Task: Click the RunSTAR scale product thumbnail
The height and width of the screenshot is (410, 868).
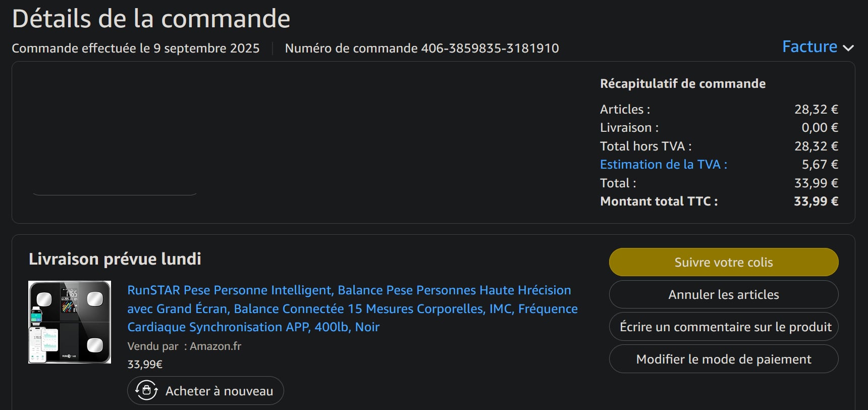Action: (70, 322)
